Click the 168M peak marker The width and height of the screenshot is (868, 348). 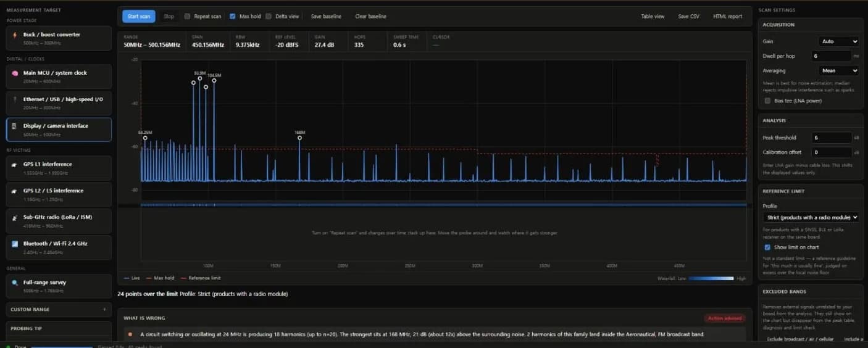pyautogui.click(x=299, y=138)
